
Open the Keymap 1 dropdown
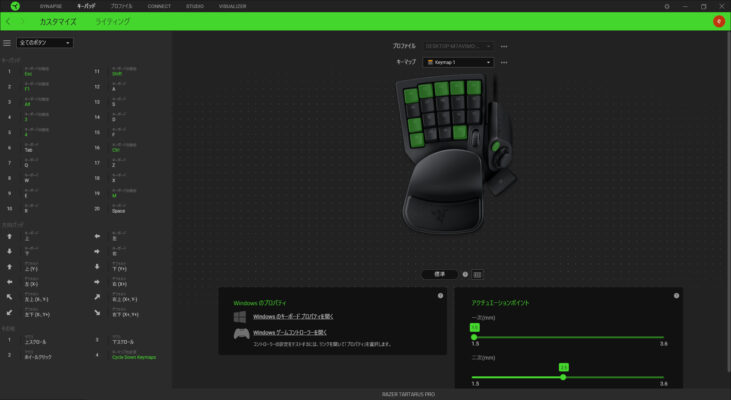[458, 62]
